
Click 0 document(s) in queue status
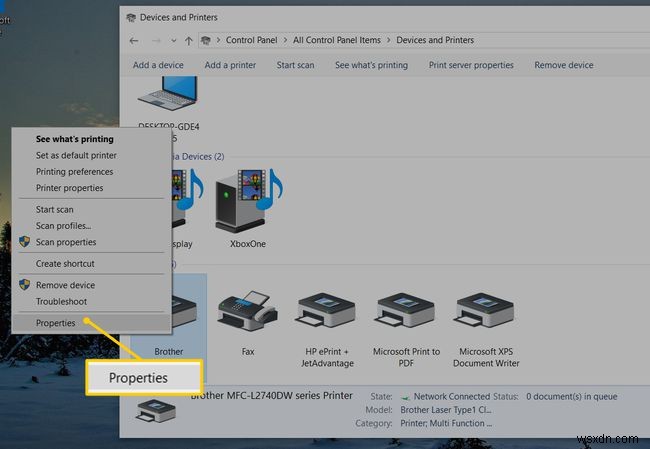coord(572,397)
